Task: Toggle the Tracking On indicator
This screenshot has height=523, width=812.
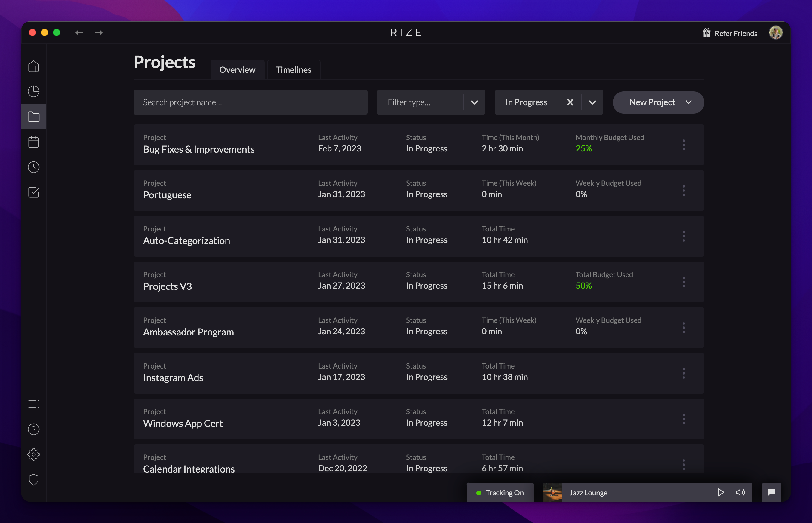Action: click(x=500, y=492)
